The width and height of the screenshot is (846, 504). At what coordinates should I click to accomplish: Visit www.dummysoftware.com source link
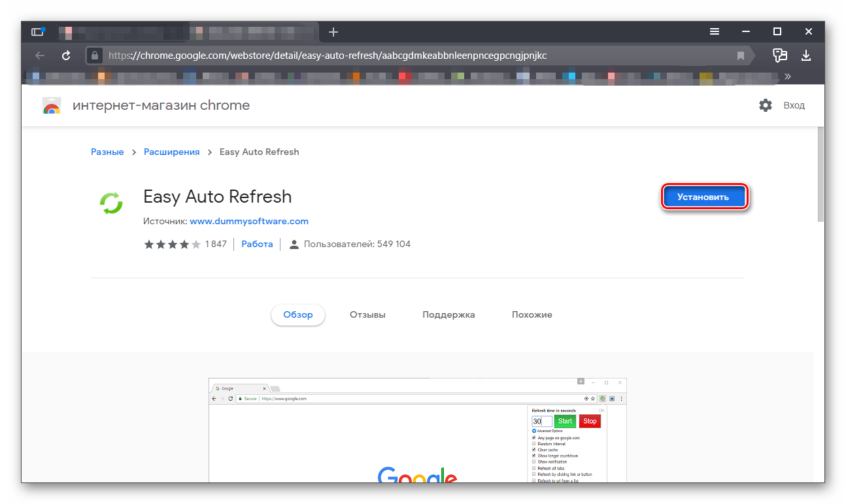249,221
